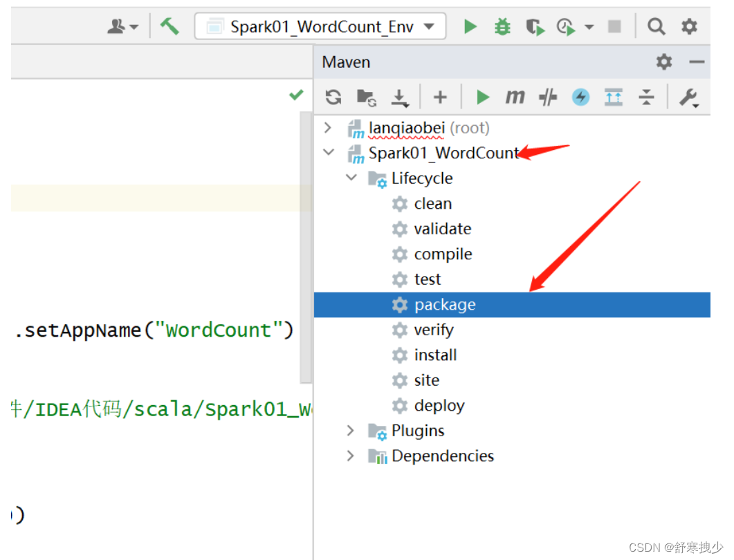Open Maven settings wrench icon

click(688, 97)
